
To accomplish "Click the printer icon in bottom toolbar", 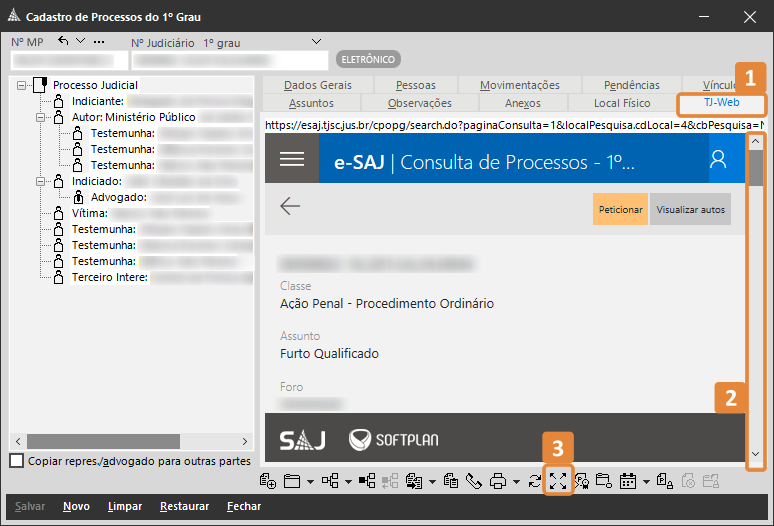I will coord(498,481).
